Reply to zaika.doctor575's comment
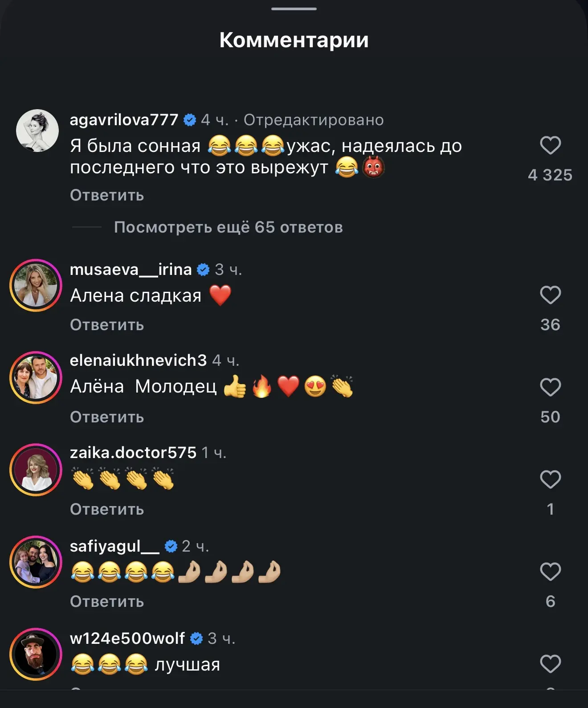This screenshot has width=588, height=708. (107, 509)
